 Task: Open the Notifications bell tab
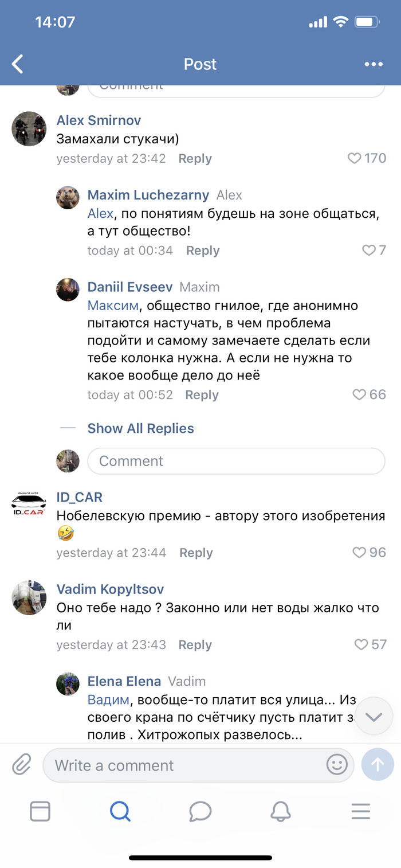(280, 811)
